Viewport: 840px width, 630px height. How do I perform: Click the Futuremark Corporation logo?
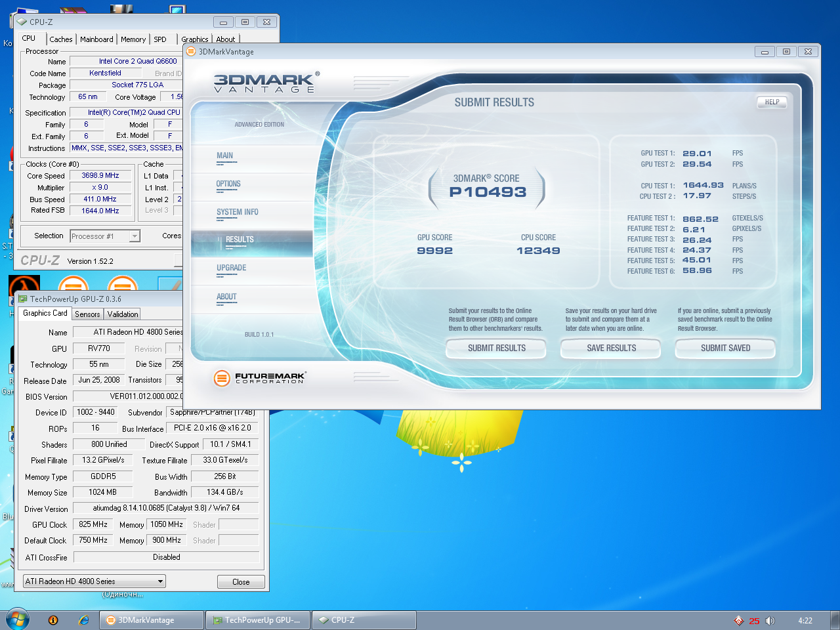(x=259, y=378)
